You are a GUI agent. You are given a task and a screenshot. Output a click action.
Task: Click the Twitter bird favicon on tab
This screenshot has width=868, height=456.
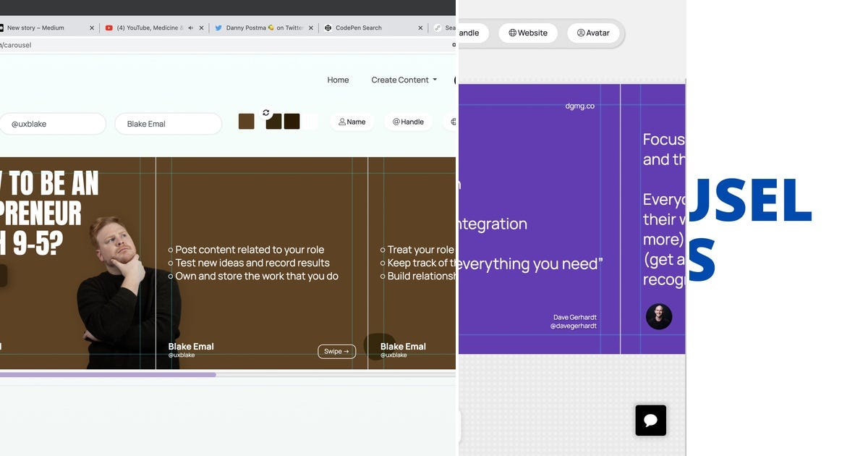218,28
